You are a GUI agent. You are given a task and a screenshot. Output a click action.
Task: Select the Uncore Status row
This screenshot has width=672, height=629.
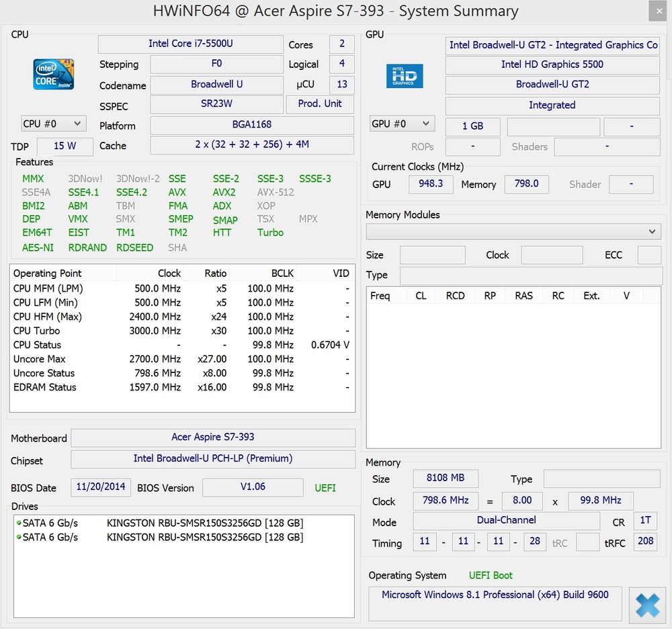tap(182, 373)
